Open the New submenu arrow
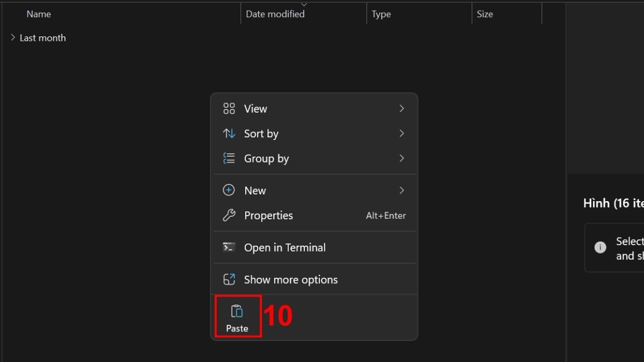 (401, 190)
